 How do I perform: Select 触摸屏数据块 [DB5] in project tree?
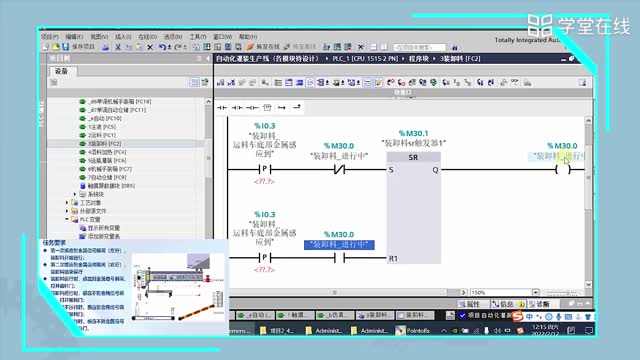click(111, 186)
